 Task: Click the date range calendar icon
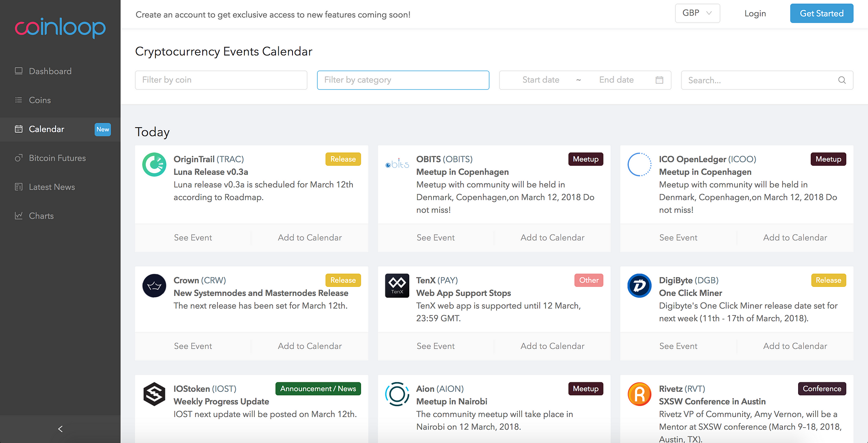click(659, 80)
